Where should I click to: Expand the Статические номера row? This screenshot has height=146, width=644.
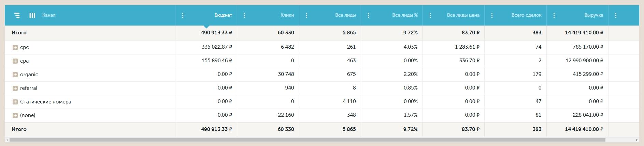(15, 102)
